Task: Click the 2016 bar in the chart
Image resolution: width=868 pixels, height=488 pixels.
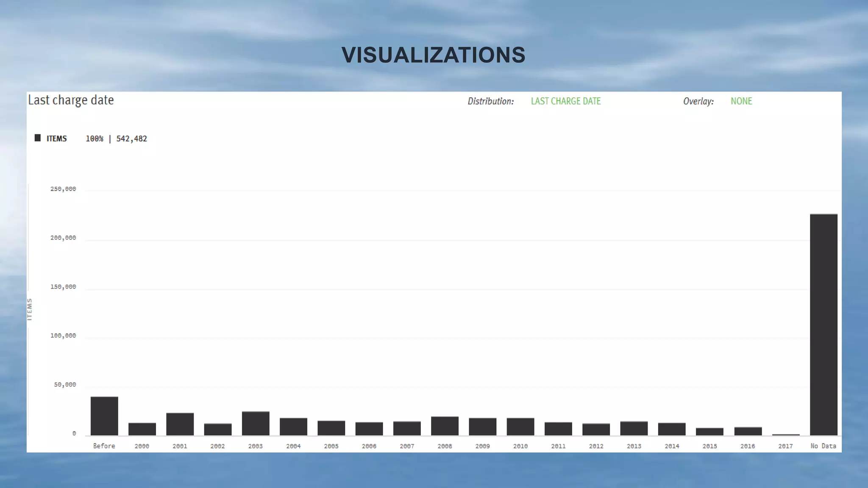Action: pos(748,431)
